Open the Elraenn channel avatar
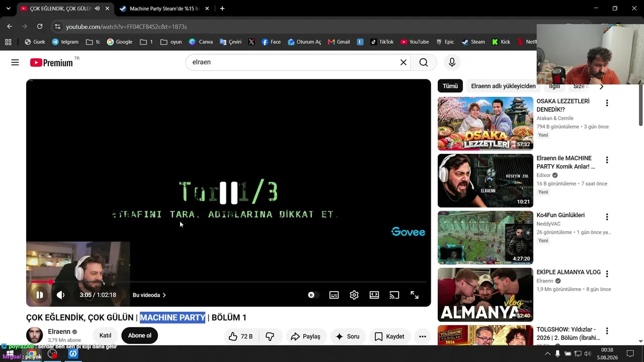This screenshot has height=362, width=644. [x=35, y=336]
